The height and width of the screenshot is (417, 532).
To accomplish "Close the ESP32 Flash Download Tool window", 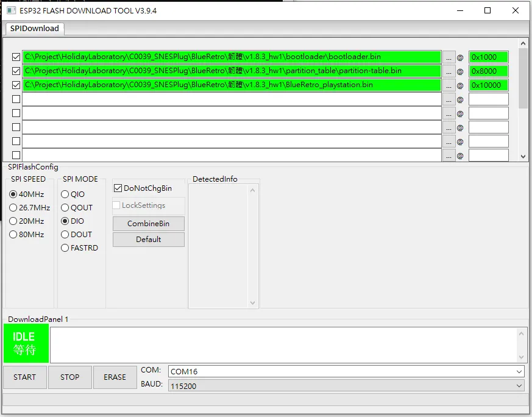I will coord(516,10).
